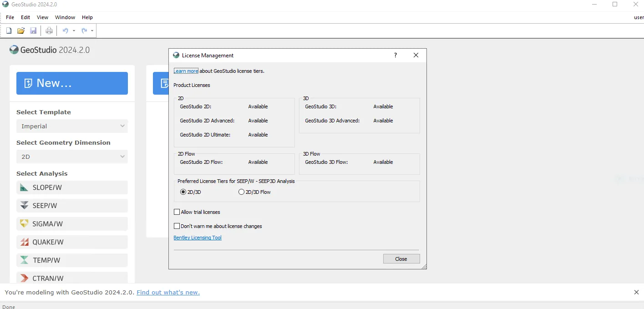644x309 pixels.
Task: Click the GeoStudio 2D Flow license label
Action: coord(201,162)
